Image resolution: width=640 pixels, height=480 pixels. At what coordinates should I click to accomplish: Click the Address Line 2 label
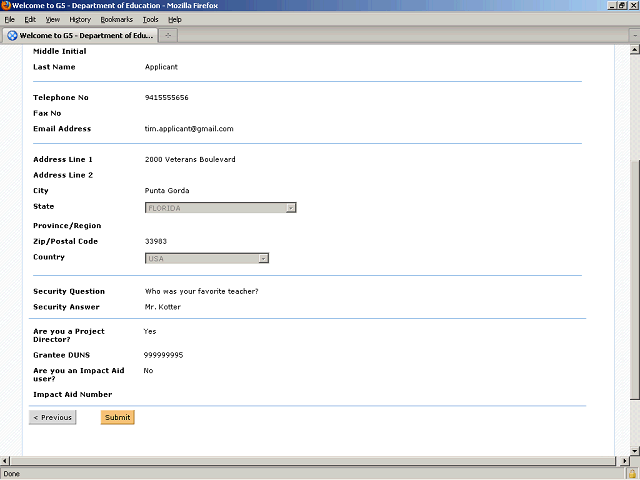click(x=63, y=175)
